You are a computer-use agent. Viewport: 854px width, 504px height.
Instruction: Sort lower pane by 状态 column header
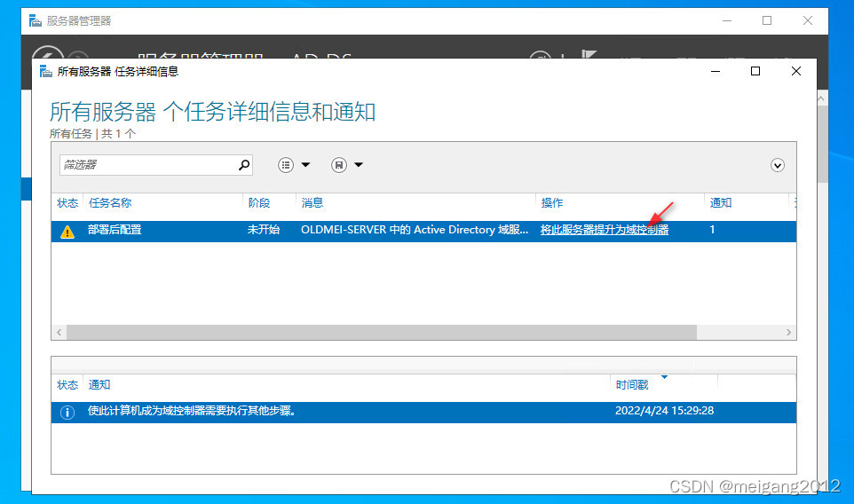(x=67, y=385)
